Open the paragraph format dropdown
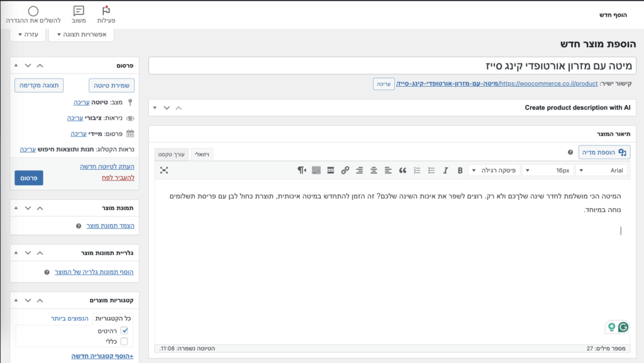Screen dimensions: 644x363 (x=494, y=170)
